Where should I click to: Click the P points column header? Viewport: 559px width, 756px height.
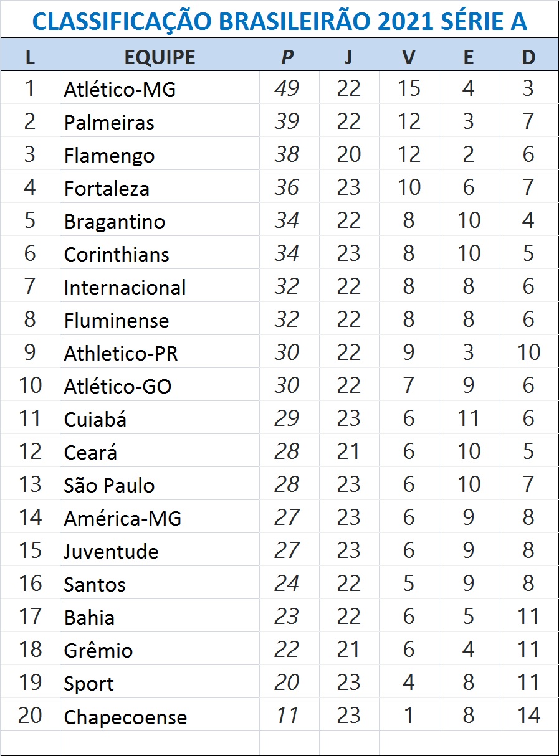point(287,57)
